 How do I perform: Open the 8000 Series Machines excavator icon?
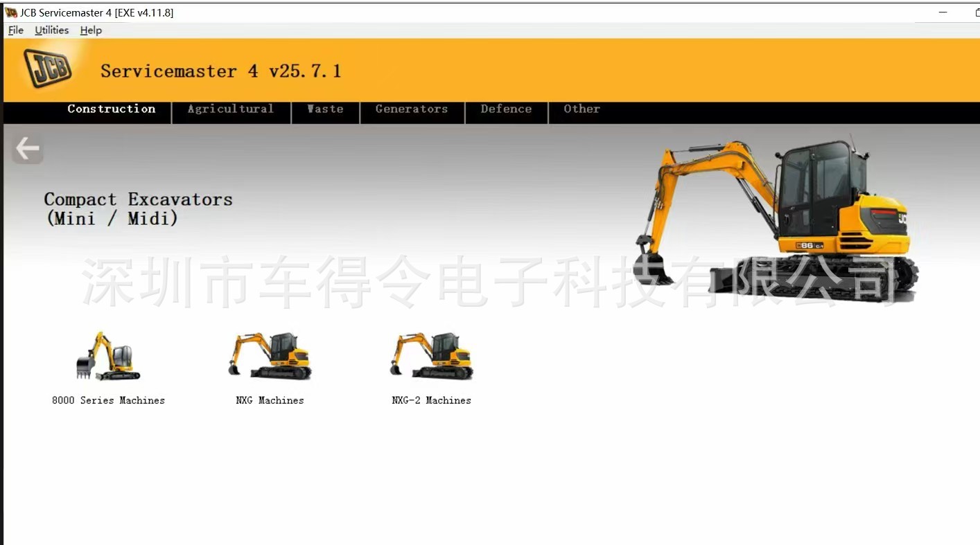click(x=108, y=356)
